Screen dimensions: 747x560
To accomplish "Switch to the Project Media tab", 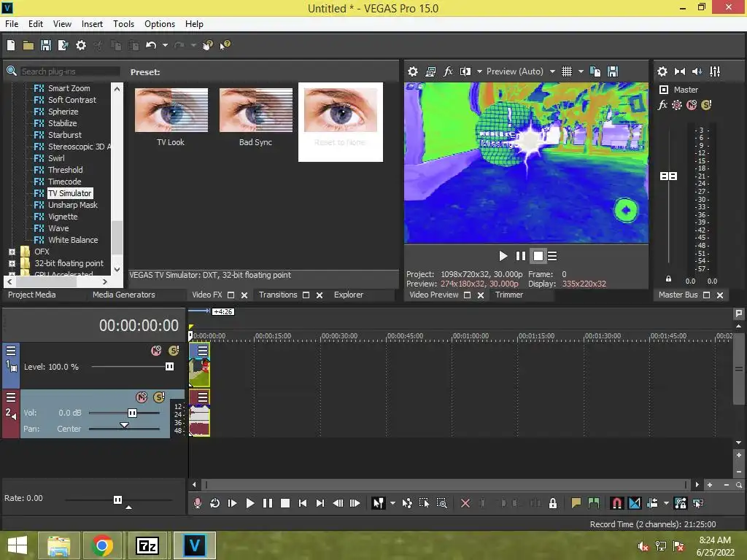I will 32,295.
